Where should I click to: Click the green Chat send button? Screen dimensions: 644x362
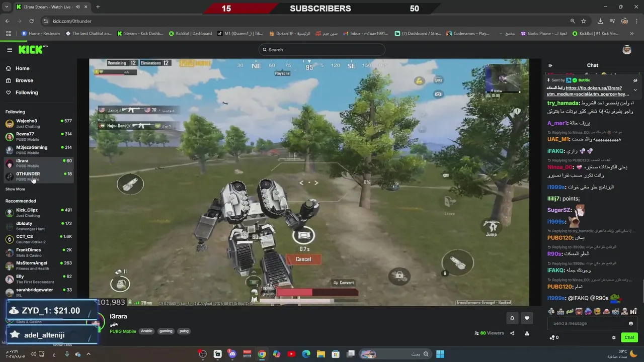pyautogui.click(x=629, y=337)
